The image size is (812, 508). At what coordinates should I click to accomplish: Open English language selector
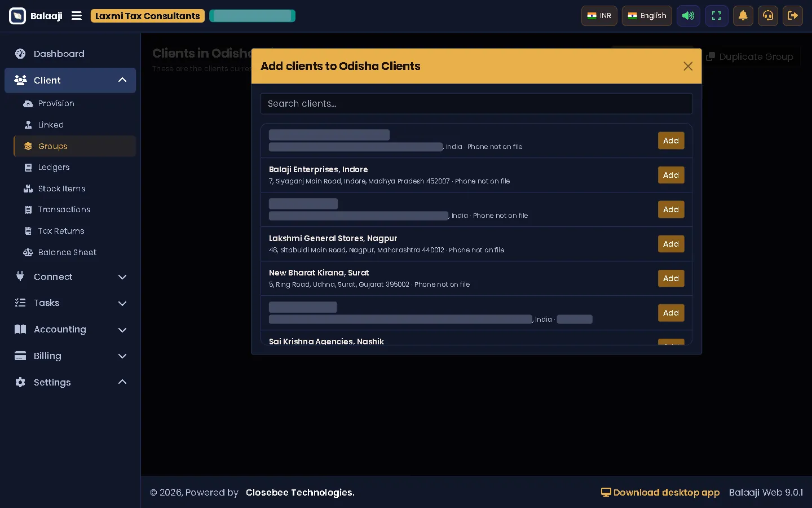pos(647,16)
